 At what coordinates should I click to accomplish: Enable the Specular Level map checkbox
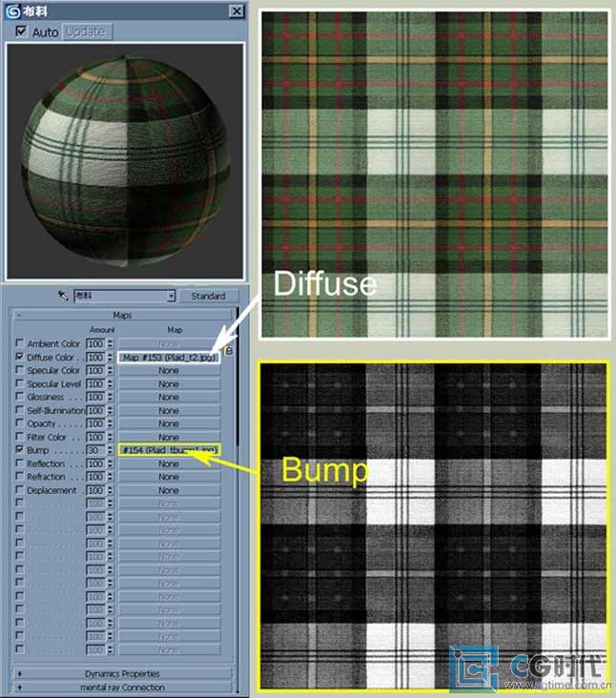point(20,383)
